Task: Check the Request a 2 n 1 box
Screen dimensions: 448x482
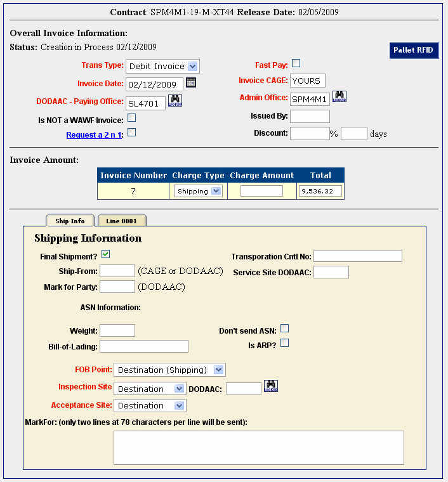Action: (132, 133)
